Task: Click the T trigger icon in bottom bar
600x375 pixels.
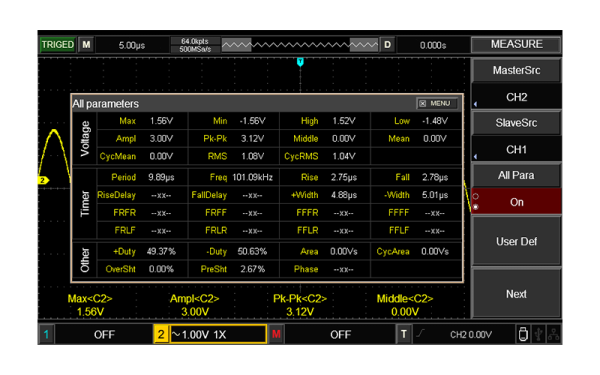Action: (x=403, y=334)
